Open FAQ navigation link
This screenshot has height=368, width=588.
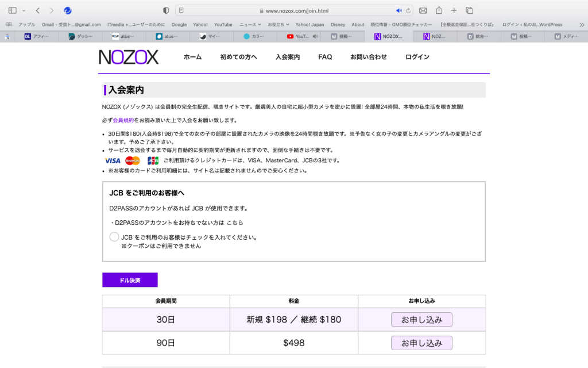(325, 57)
